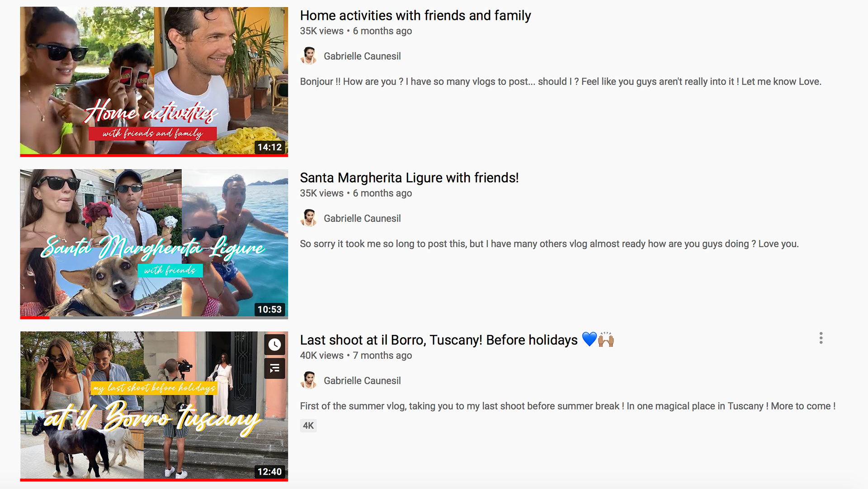Click the Bonjour description under Home activities
868x489 pixels.
(561, 81)
